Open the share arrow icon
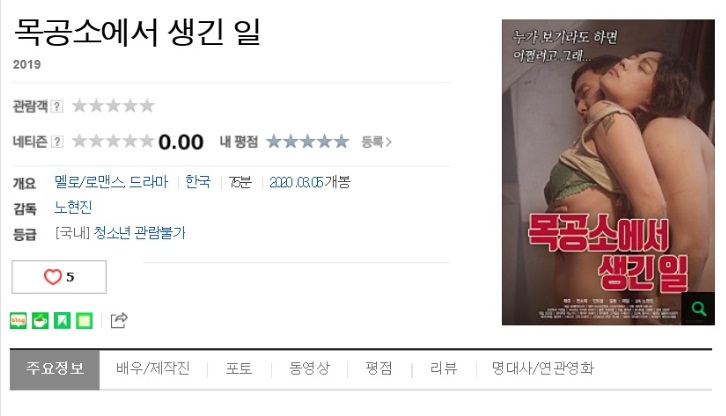The height and width of the screenshot is (416, 726). 119,320
